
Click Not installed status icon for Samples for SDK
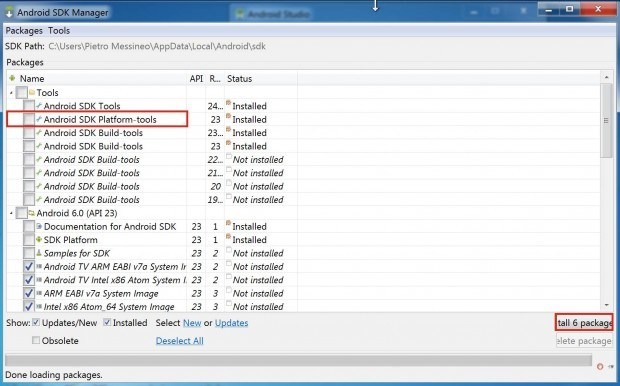pos(229,250)
